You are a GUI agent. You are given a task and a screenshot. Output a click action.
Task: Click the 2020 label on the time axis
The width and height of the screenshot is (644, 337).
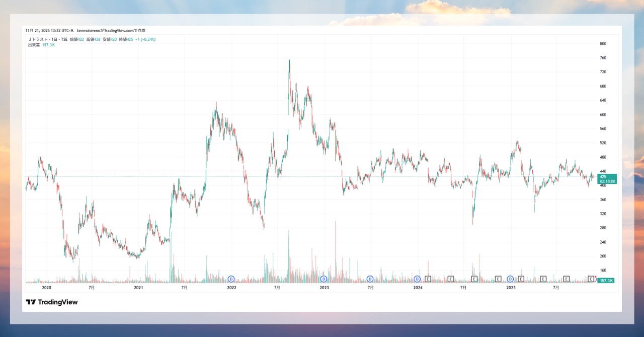(x=46, y=288)
